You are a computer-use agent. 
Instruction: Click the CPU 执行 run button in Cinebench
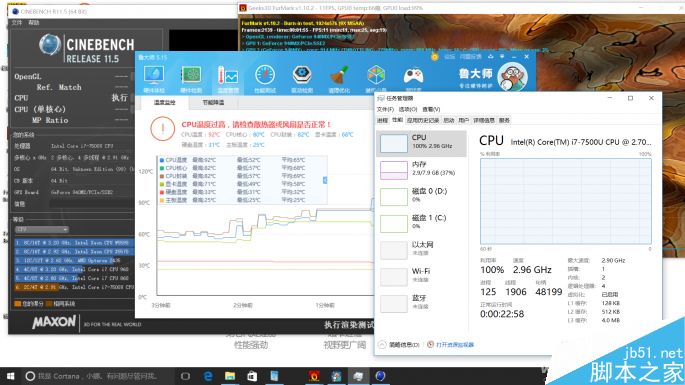click(x=119, y=98)
